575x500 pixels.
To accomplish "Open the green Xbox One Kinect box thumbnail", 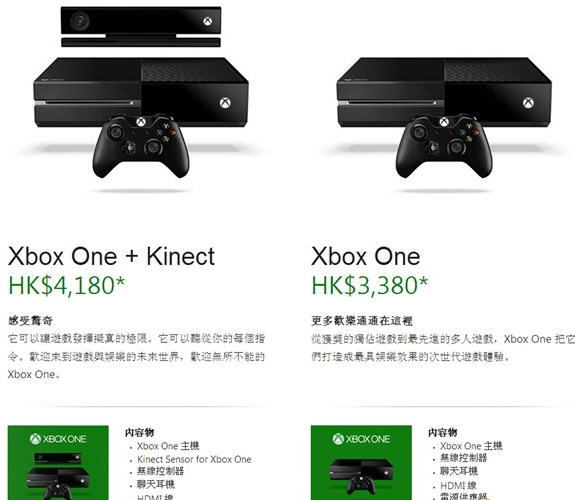I will (x=58, y=463).
